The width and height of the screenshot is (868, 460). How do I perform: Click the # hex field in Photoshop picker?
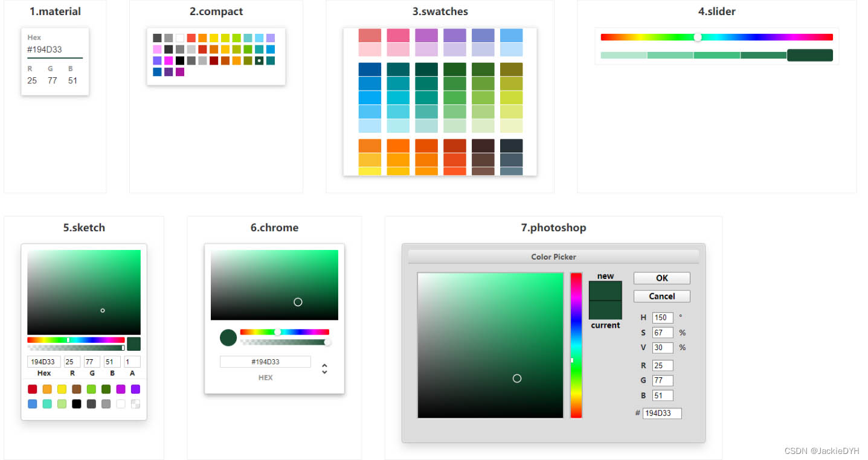coord(661,414)
